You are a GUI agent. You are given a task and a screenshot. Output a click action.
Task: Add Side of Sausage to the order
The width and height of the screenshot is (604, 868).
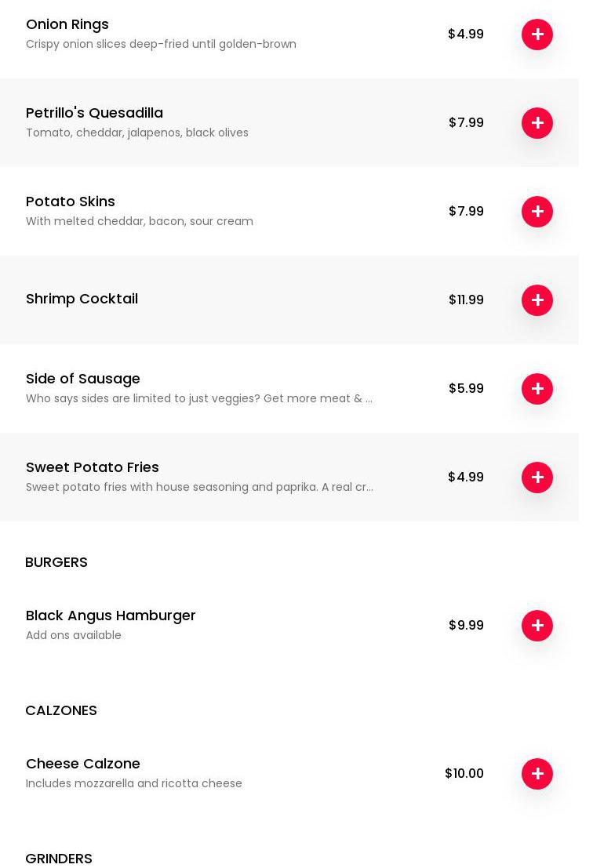coord(537,389)
